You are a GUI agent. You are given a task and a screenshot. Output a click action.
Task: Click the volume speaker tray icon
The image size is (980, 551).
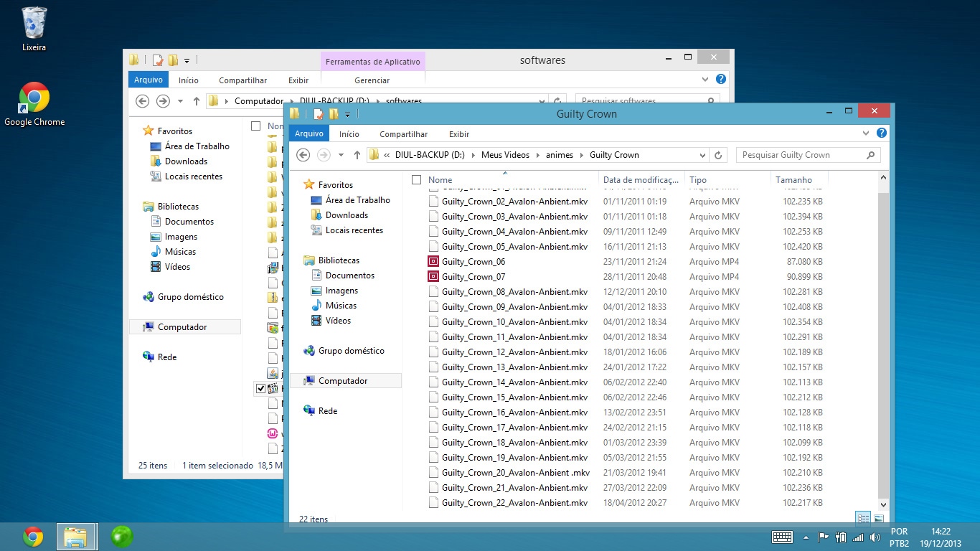[875, 537]
